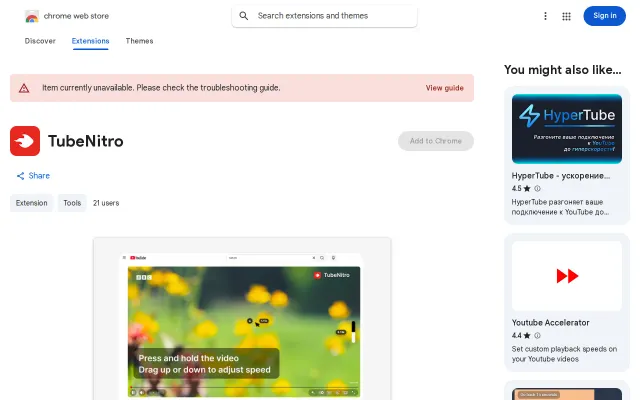Click the star beside the 4.4 rating
The width and height of the screenshot is (640, 400).
pyautogui.click(x=527, y=336)
